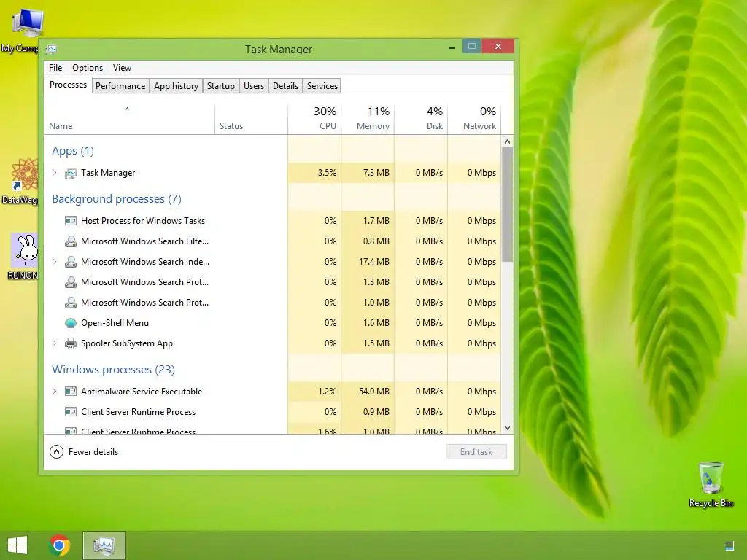
Task: Click the Task Manager app row icon
Action: [x=71, y=173]
